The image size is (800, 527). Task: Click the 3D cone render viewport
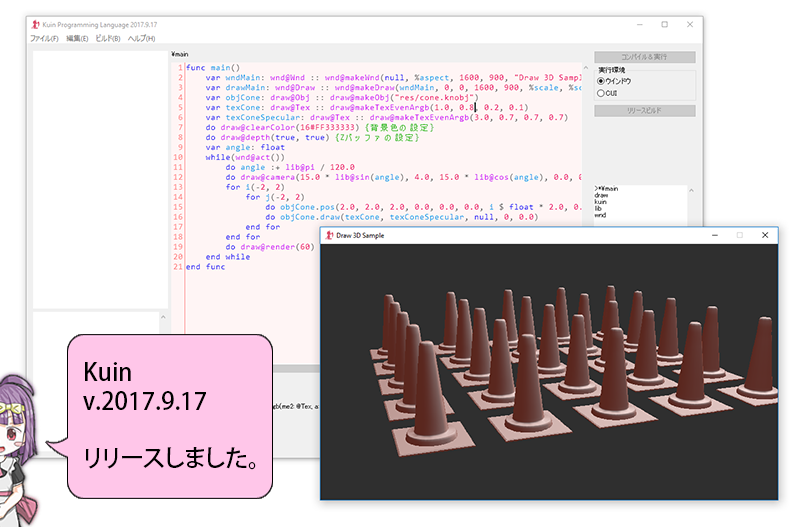point(549,371)
